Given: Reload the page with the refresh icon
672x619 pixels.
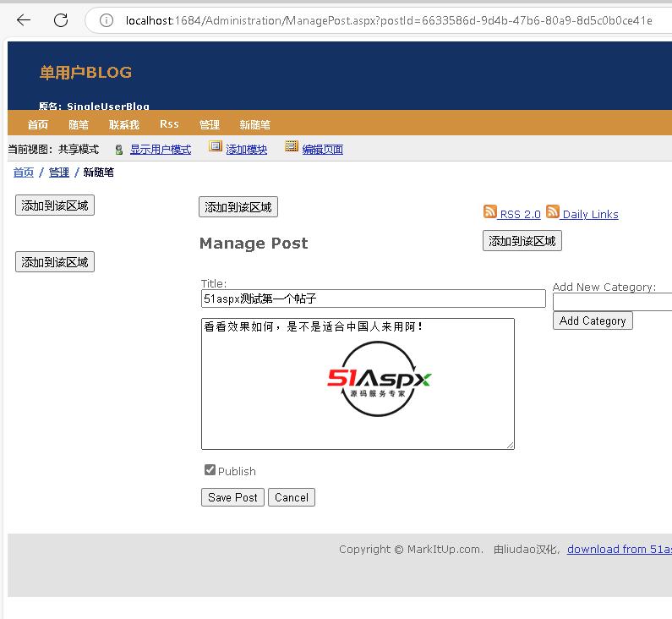Looking at the screenshot, I should [x=61, y=19].
